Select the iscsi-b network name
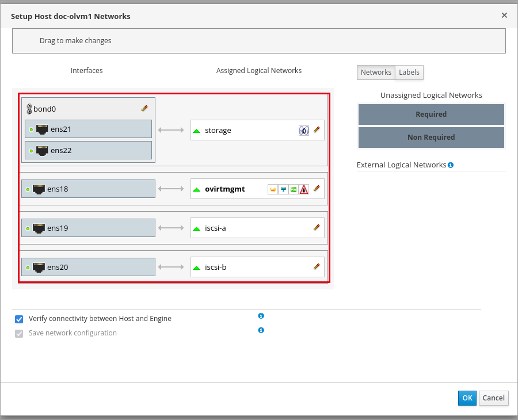 pos(215,267)
